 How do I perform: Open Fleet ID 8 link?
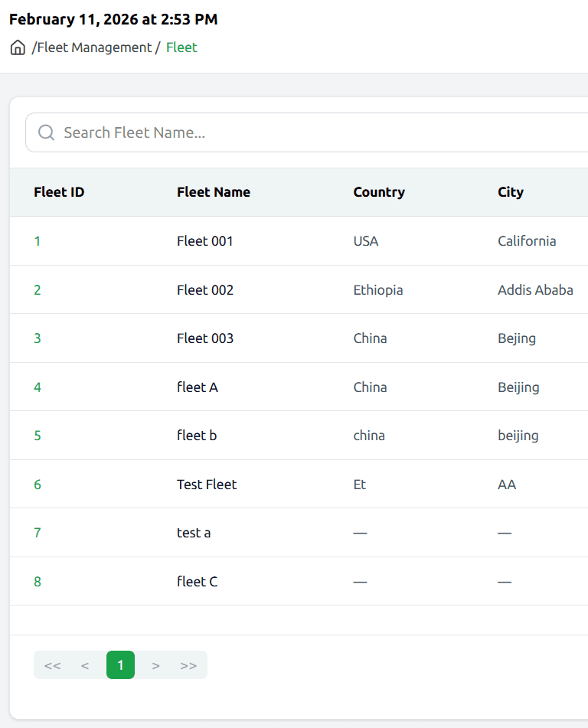tap(38, 582)
